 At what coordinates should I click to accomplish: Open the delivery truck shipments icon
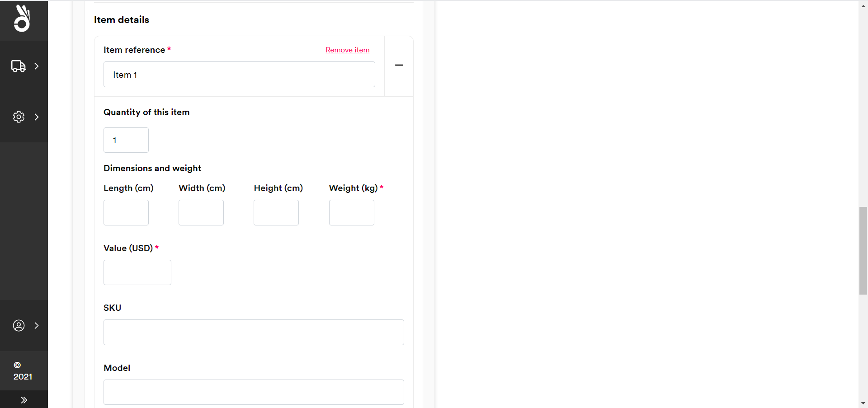pyautogui.click(x=19, y=66)
